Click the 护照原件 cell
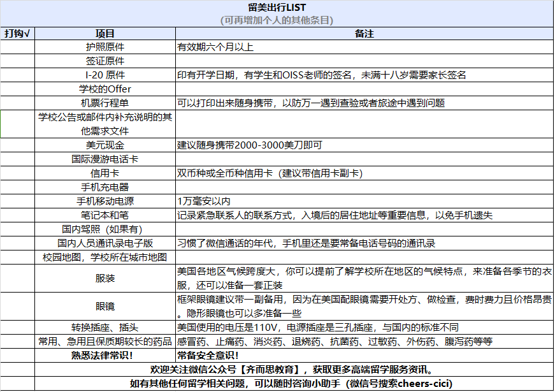The height and width of the screenshot is (392, 555). 105,47
